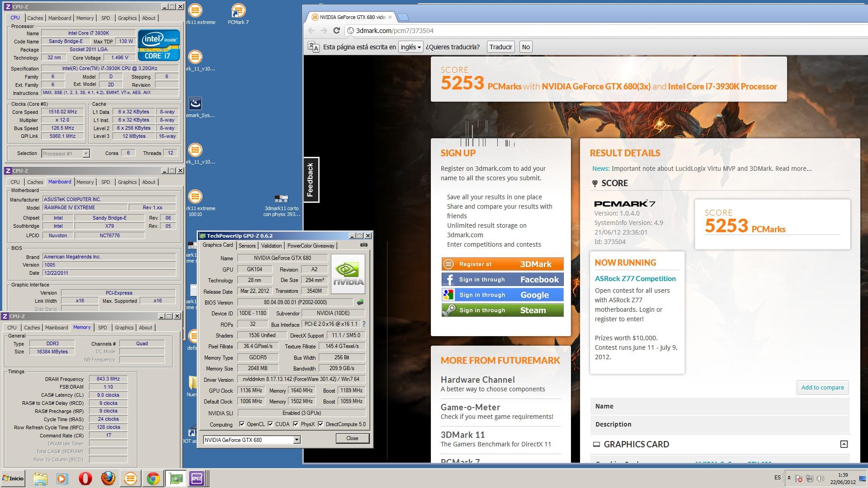Open the 'inglés' language dropdown
Viewport: 868px width, 488px height.
pyautogui.click(x=410, y=47)
